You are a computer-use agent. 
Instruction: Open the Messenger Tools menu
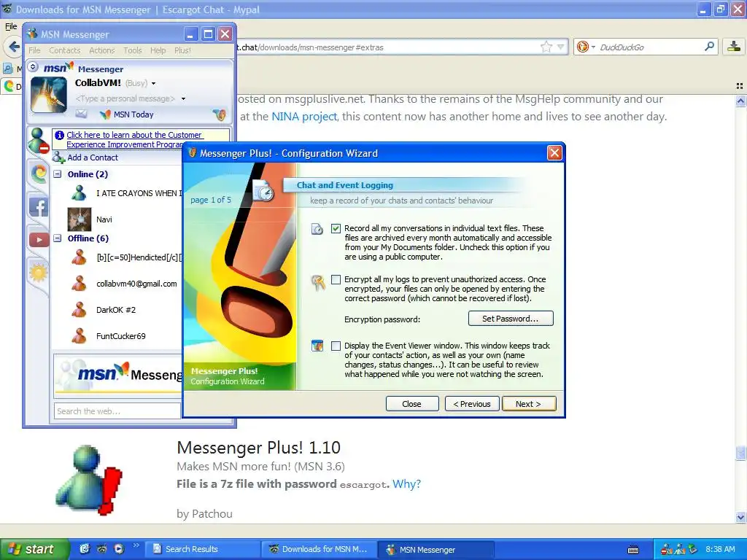click(x=133, y=50)
